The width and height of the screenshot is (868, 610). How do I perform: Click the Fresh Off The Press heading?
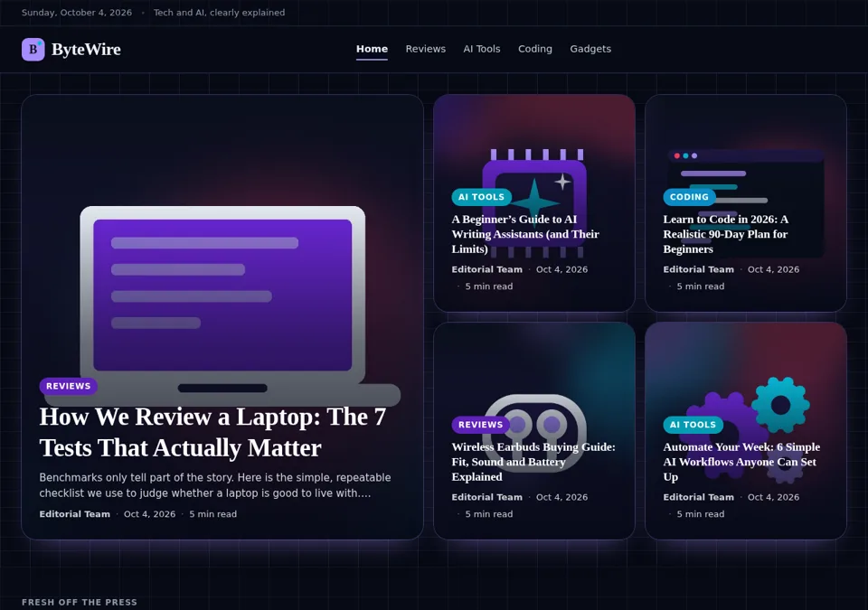click(x=80, y=602)
